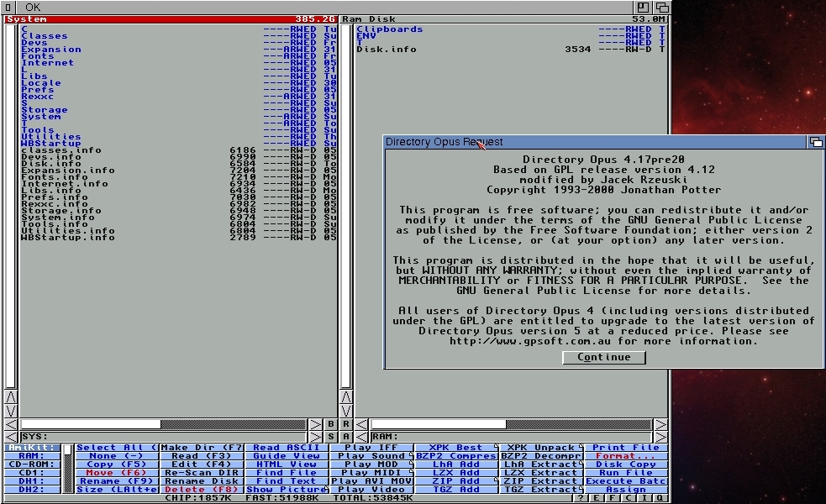The height and width of the screenshot is (504, 826).
Task: Click the tiny 'F' gadget in status bar
Action: point(612,497)
